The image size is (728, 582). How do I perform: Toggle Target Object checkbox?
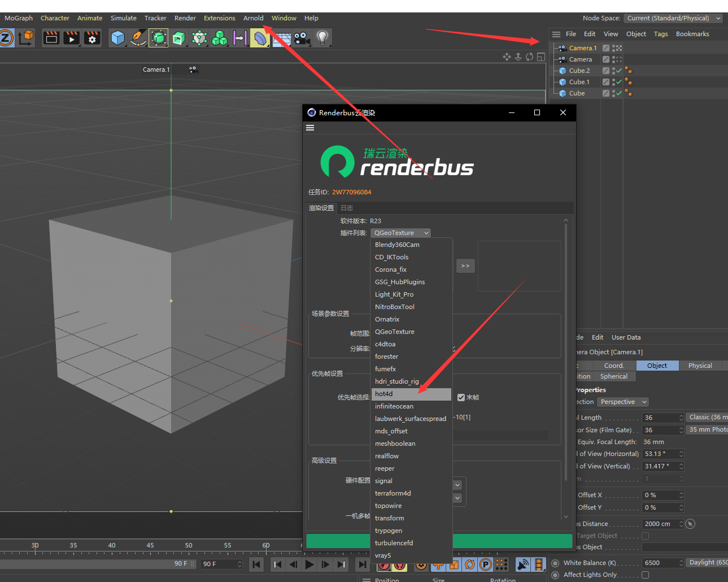point(645,536)
